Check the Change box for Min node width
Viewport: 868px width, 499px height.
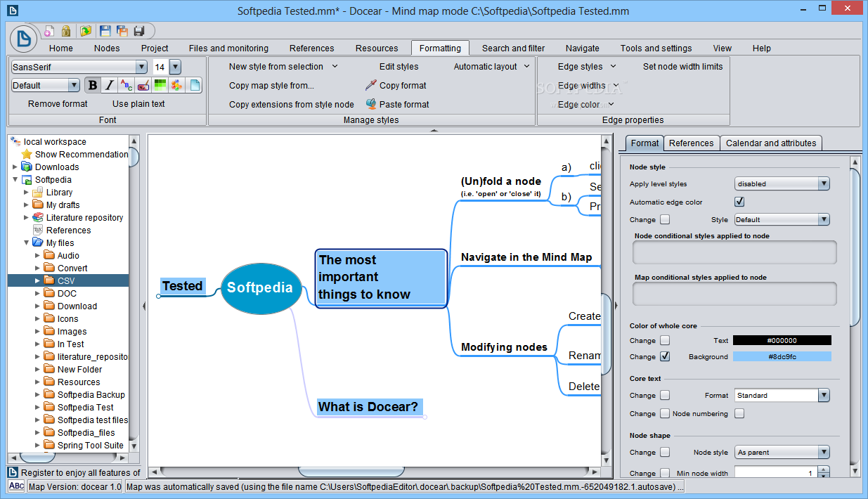coord(665,473)
